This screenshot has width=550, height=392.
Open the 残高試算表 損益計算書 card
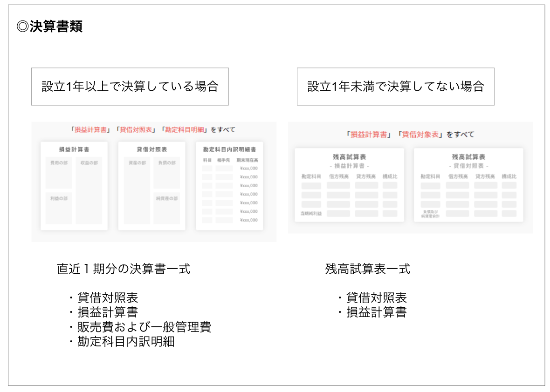click(x=349, y=185)
